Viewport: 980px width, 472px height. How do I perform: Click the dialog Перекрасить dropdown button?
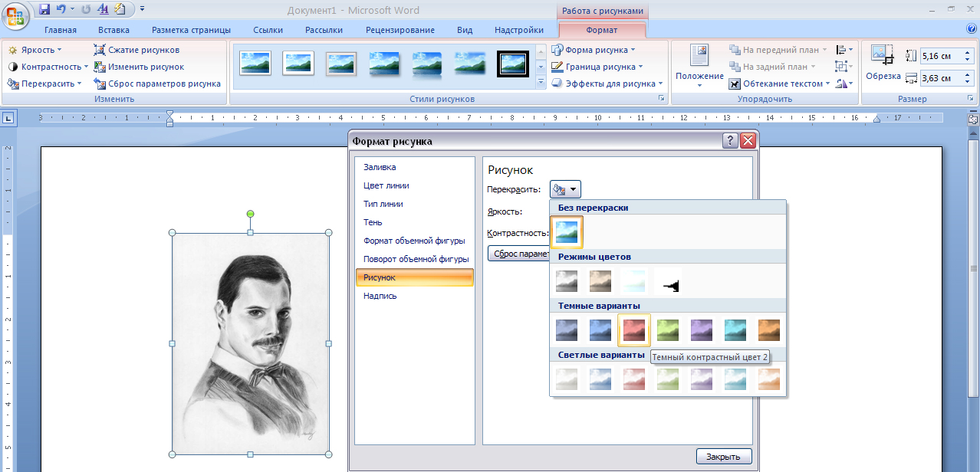pyautogui.click(x=565, y=189)
